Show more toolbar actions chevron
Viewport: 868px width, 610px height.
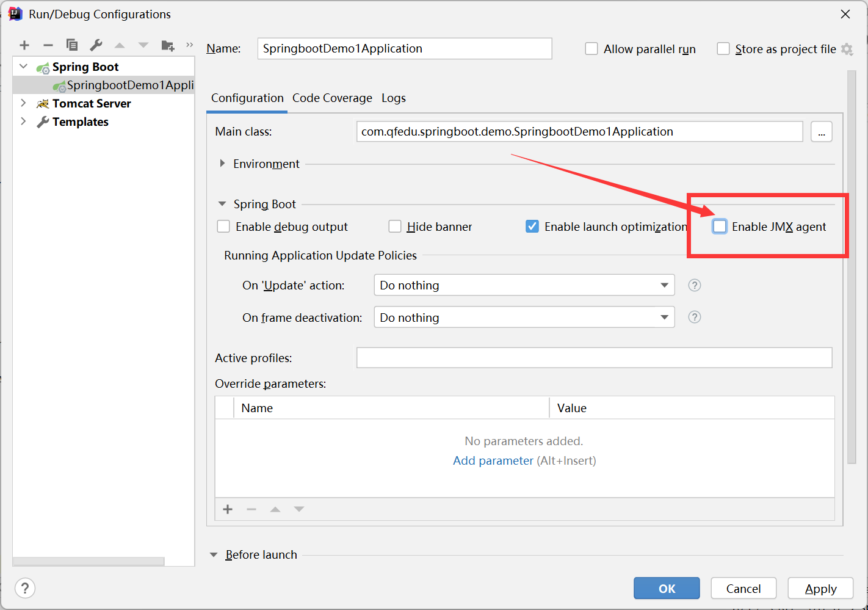(x=190, y=45)
